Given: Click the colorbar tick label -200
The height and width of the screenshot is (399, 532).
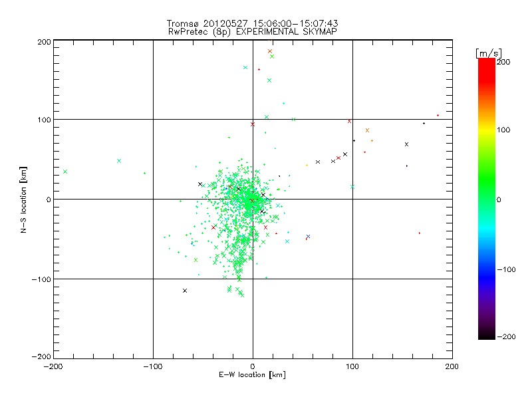Looking at the screenshot, I should pyautogui.click(x=506, y=336).
